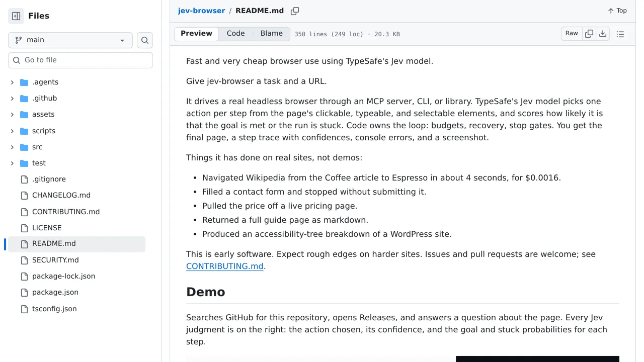Click the scripts folder icon
This screenshot has width=644, height=362.
coord(24,131)
